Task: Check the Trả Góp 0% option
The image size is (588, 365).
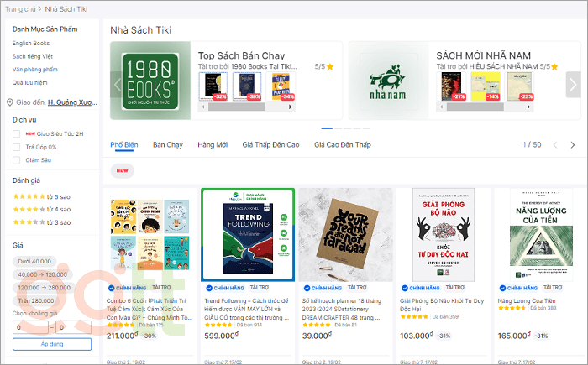Action: (x=18, y=147)
